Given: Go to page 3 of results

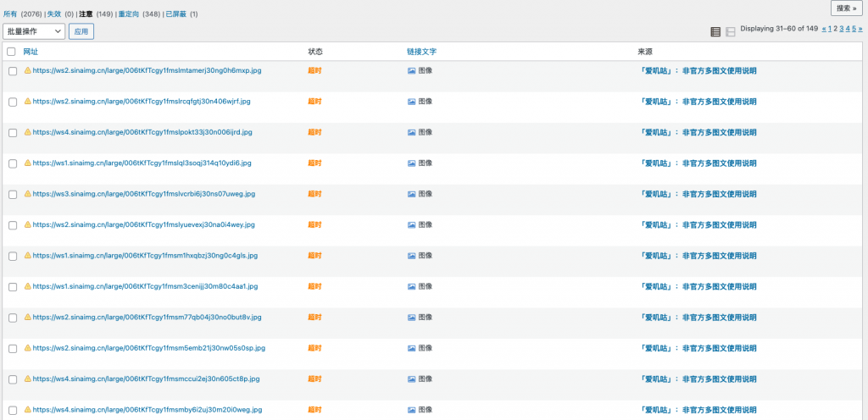Looking at the screenshot, I should [842, 28].
